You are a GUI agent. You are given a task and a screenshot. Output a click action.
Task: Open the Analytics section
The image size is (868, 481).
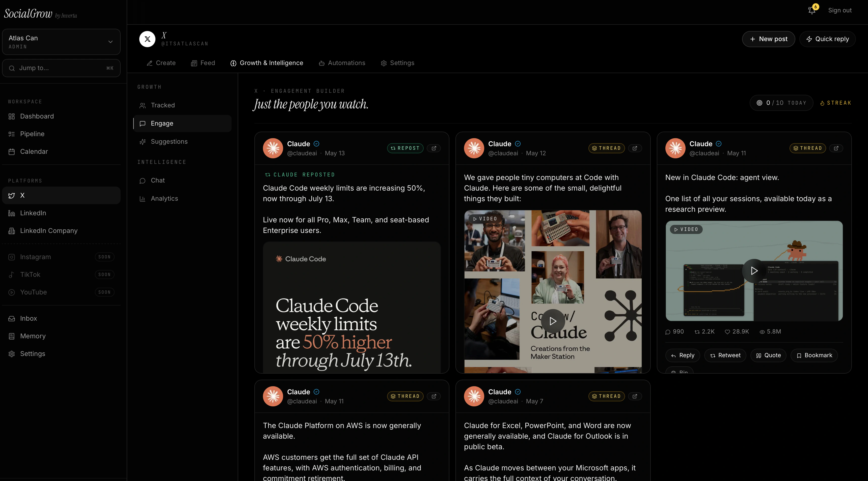point(182,199)
